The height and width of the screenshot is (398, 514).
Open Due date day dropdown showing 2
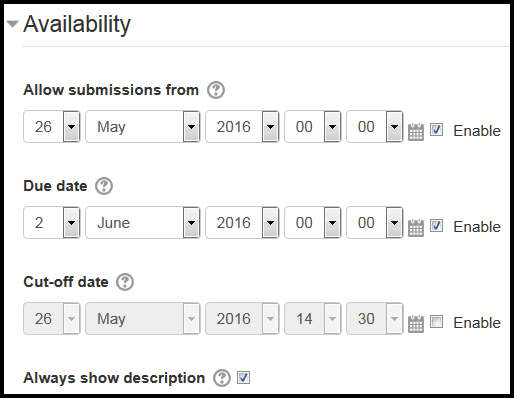pos(52,223)
